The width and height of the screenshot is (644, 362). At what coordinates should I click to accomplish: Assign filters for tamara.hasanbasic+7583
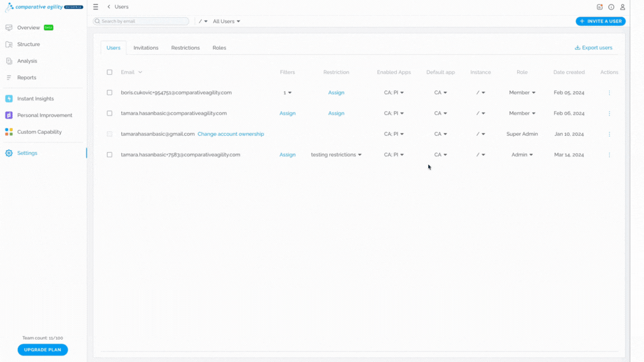tap(287, 155)
